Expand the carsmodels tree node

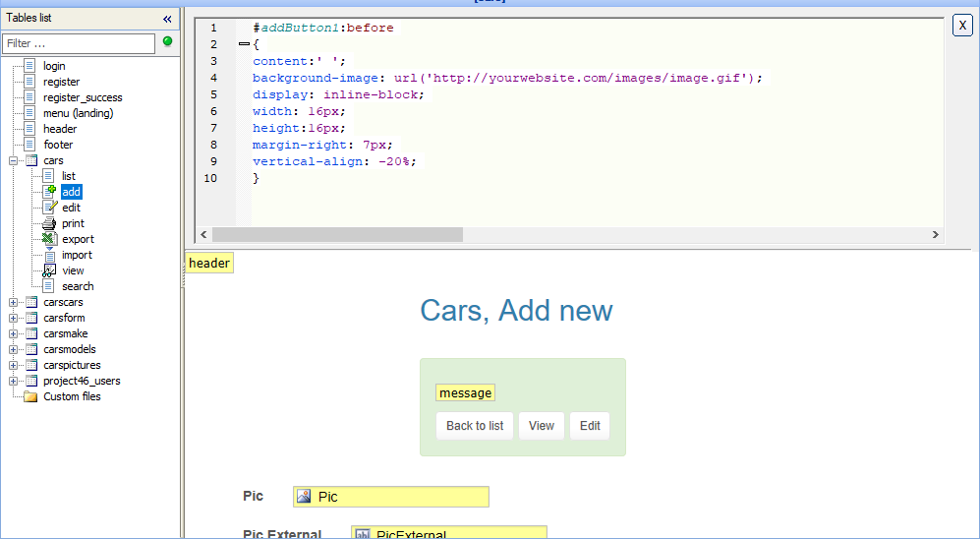click(13, 349)
